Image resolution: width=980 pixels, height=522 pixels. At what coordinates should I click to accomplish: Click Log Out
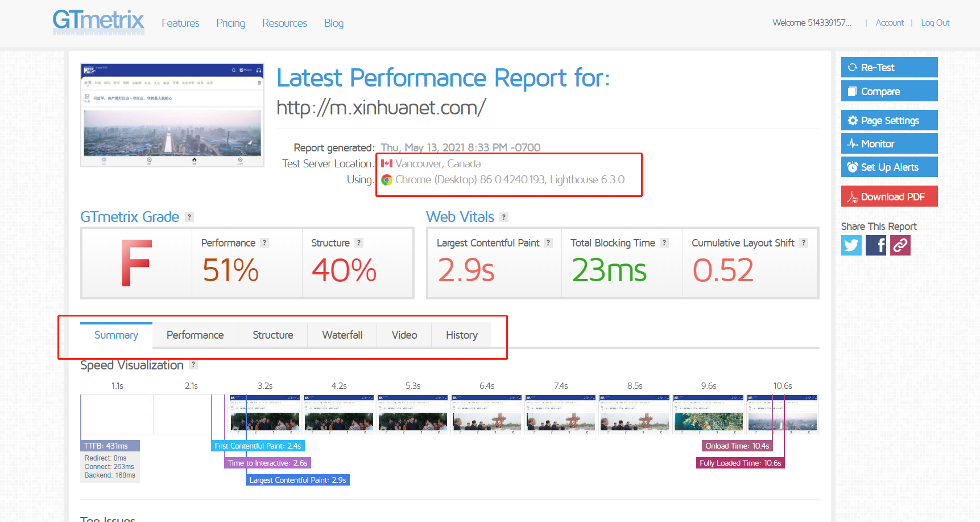point(935,23)
